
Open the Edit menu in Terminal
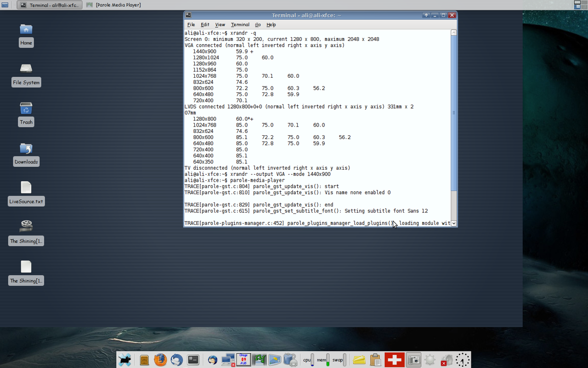tap(205, 25)
